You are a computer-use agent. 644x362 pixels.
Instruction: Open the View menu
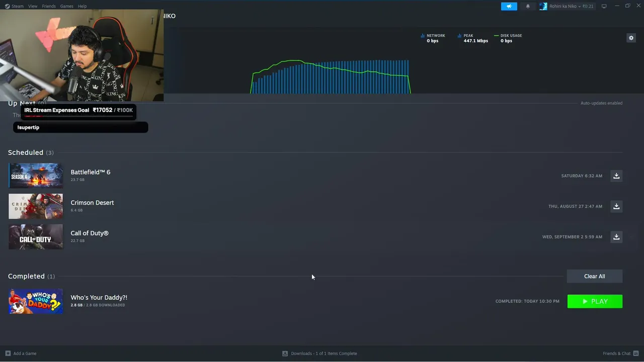click(33, 6)
